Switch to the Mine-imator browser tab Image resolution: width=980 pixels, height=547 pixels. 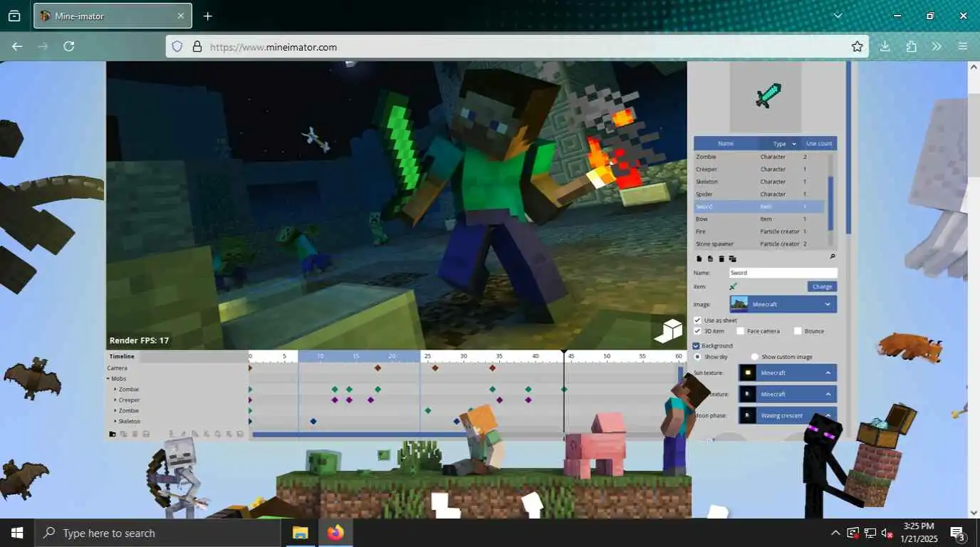tap(112, 16)
